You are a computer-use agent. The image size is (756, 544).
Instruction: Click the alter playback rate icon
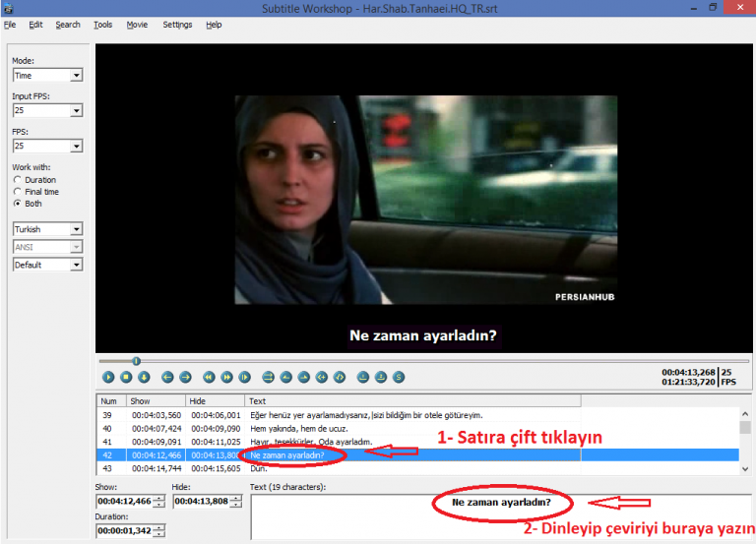[244, 378]
